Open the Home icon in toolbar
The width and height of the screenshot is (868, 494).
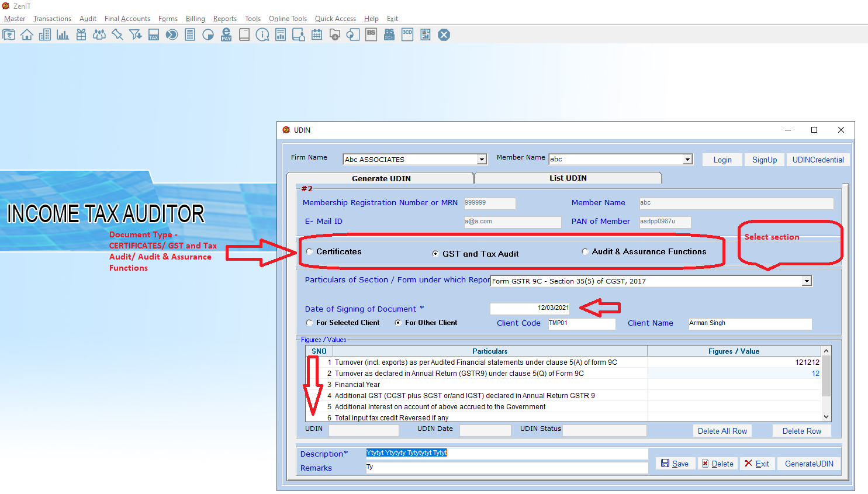click(x=27, y=35)
